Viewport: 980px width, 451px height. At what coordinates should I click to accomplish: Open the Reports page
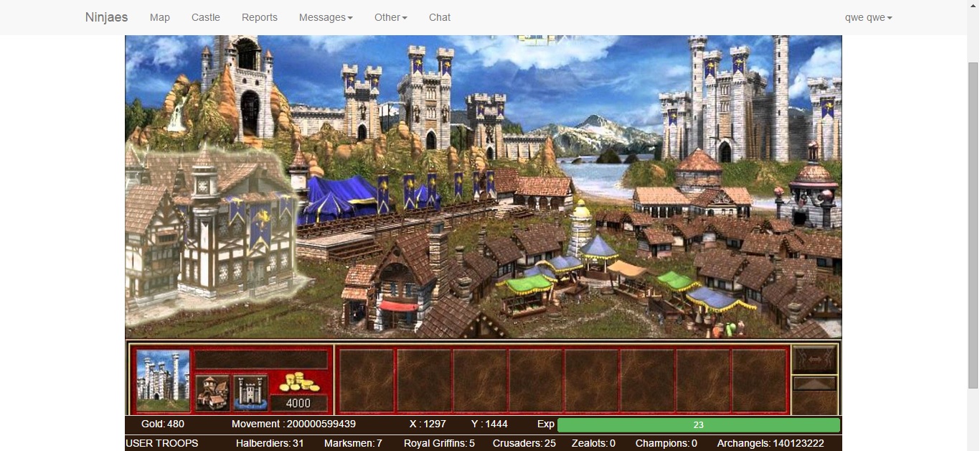coord(260,17)
